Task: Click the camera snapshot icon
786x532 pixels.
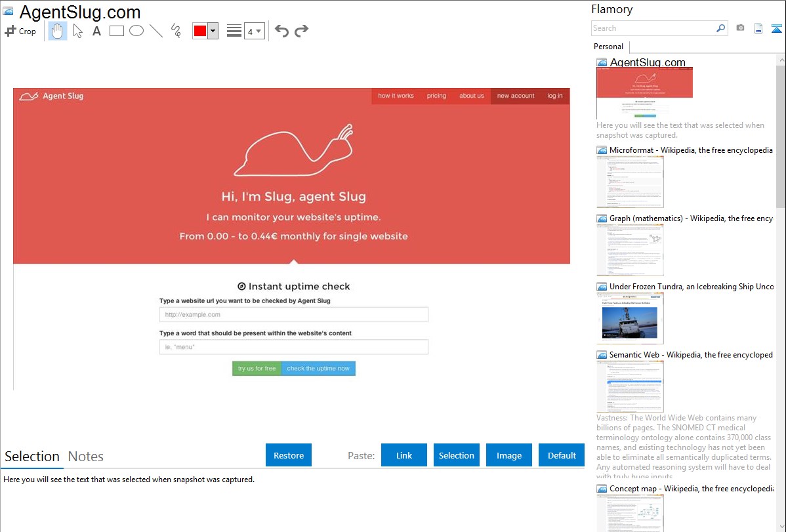Action: [740, 28]
